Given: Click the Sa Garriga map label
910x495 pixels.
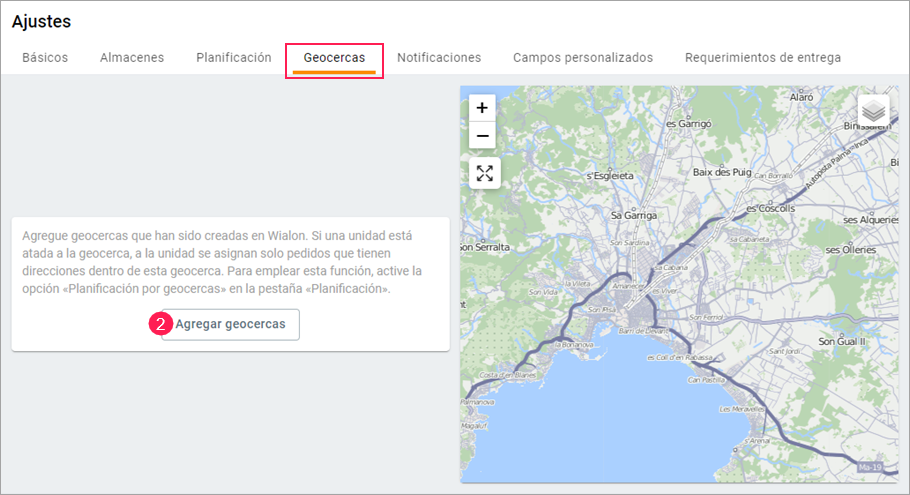Looking at the screenshot, I should (634, 215).
